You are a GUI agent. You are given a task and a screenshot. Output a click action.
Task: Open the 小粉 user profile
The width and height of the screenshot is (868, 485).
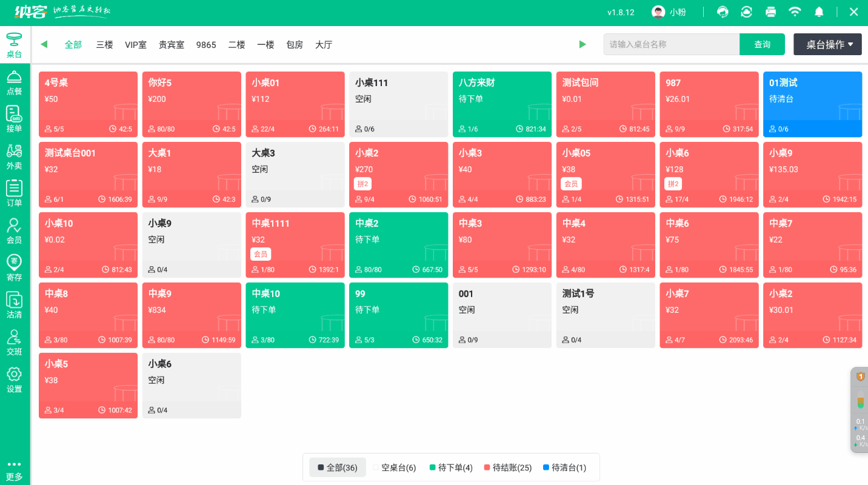[669, 12]
